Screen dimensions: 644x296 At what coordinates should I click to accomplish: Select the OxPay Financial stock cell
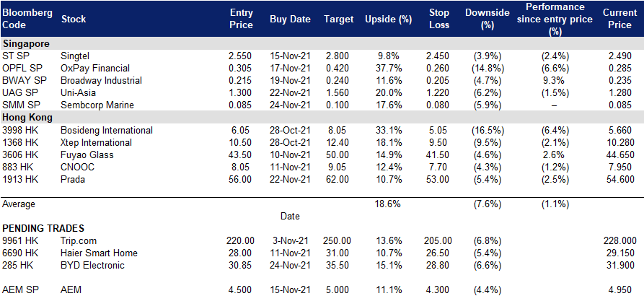95,69
